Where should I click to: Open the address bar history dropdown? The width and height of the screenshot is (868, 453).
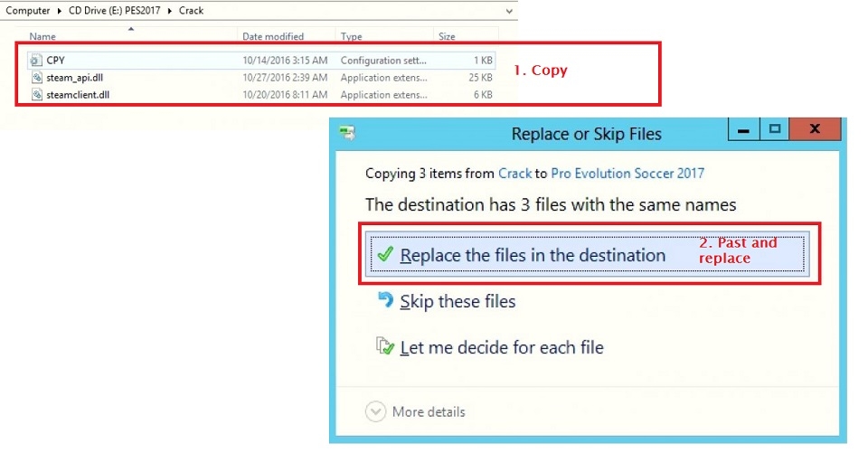pos(509,11)
